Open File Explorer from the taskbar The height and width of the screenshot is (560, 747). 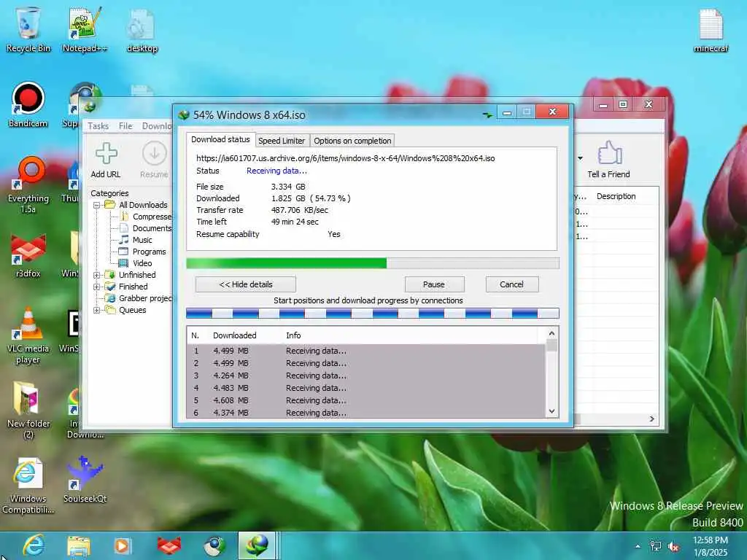pyautogui.click(x=79, y=546)
